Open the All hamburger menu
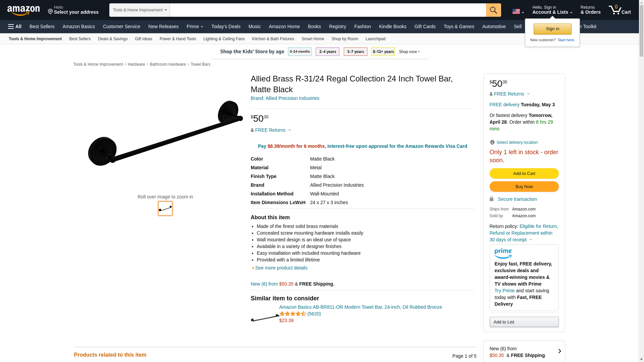 tap(15, 26)
